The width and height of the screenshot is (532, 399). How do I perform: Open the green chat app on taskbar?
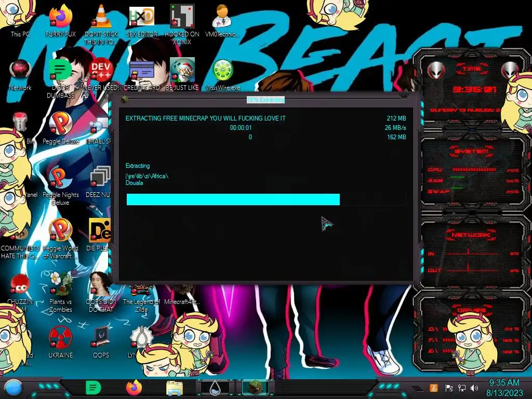94,388
